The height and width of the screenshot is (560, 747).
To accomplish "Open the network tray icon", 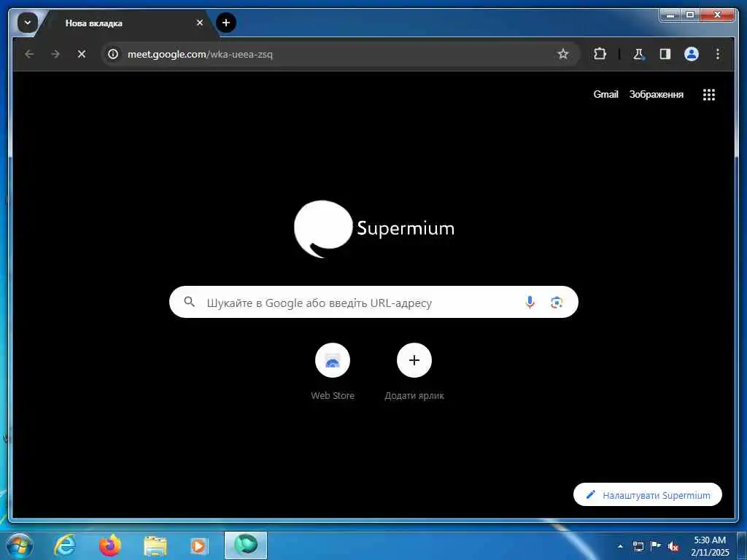I will point(638,546).
